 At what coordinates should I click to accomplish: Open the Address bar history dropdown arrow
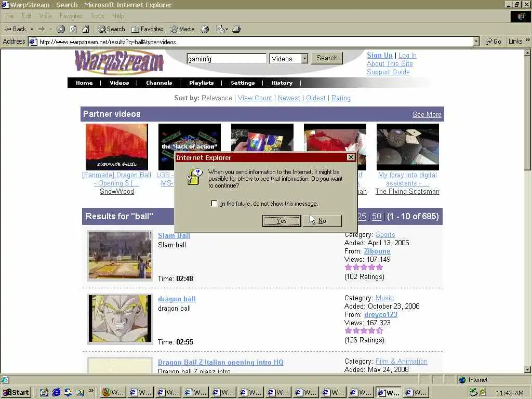point(476,42)
